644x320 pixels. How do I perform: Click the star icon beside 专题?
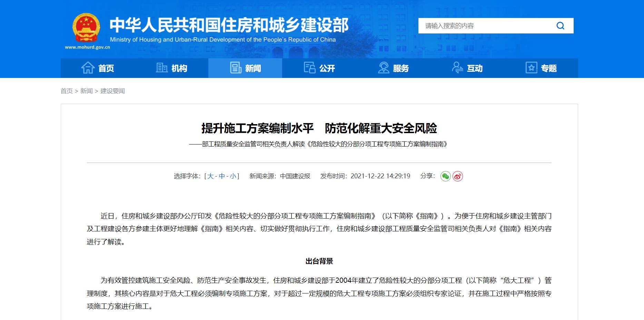(x=531, y=68)
